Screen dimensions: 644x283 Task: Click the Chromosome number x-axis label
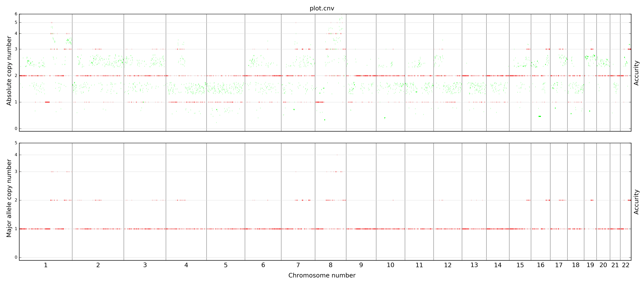tap(322, 275)
